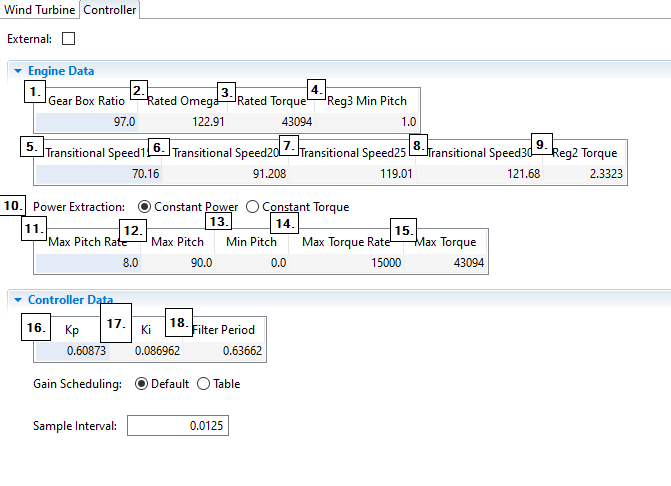Viewport: 671px width, 486px height.
Task: Select Default gain scheduling
Action: 141,384
